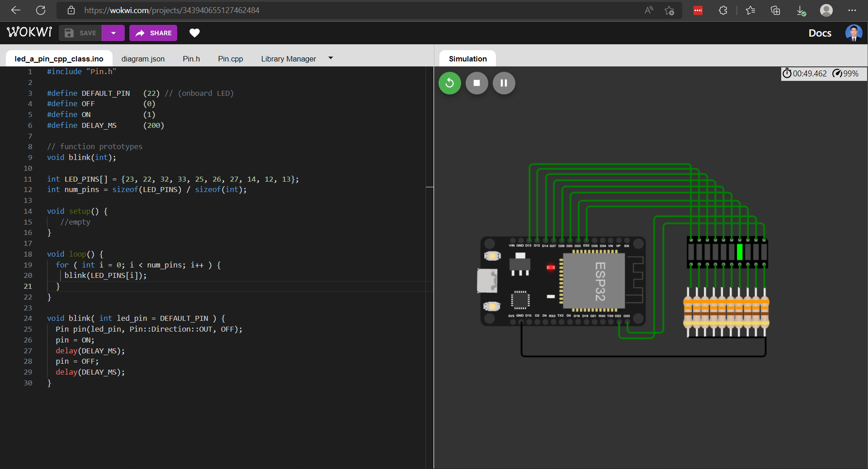Go back to previous browser page
868x469 pixels.
[16, 10]
